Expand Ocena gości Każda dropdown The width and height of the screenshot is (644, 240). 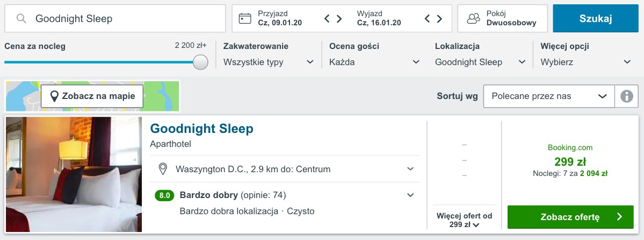(x=374, y=62)
